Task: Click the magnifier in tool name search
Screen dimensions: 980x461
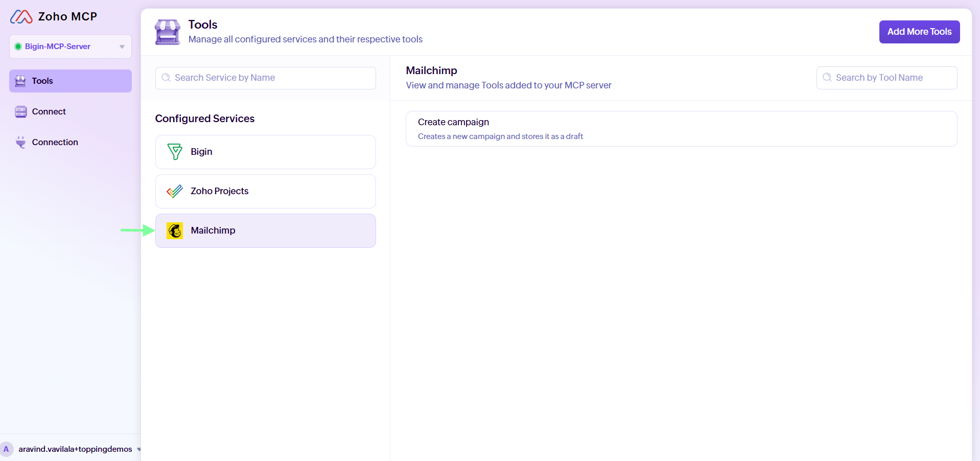Action: coord(827,78)
